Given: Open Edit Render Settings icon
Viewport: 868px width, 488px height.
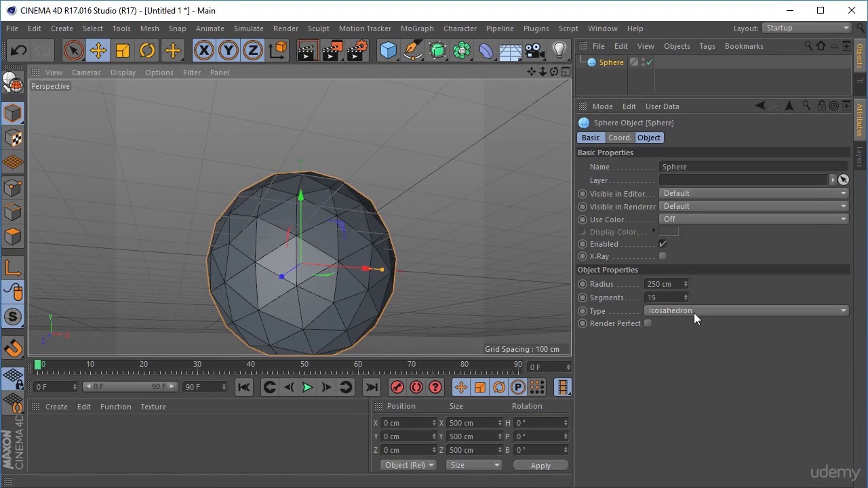Looking at the screenshot, I should tap(357, 51).
